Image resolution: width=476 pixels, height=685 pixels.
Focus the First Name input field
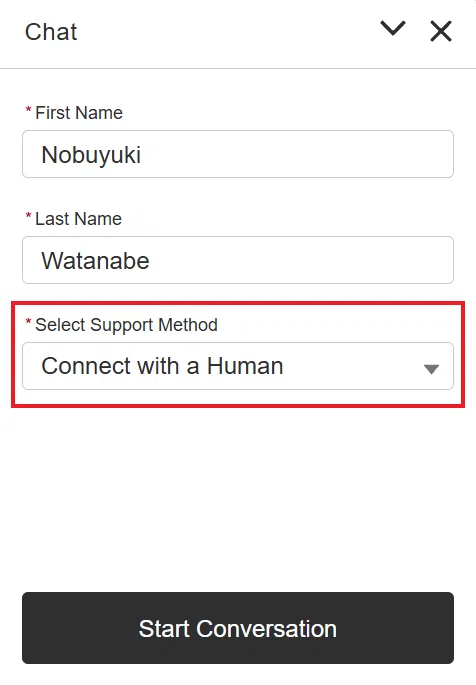point(238,154)
